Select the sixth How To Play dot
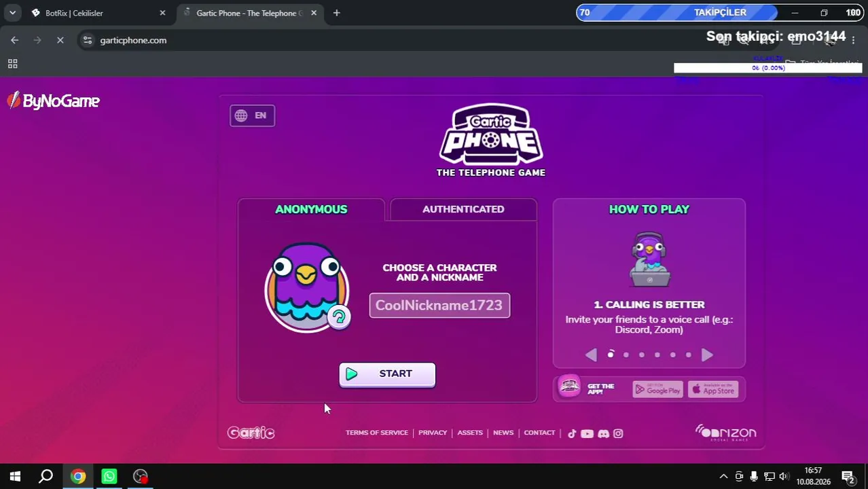 [x=689, y=355]
